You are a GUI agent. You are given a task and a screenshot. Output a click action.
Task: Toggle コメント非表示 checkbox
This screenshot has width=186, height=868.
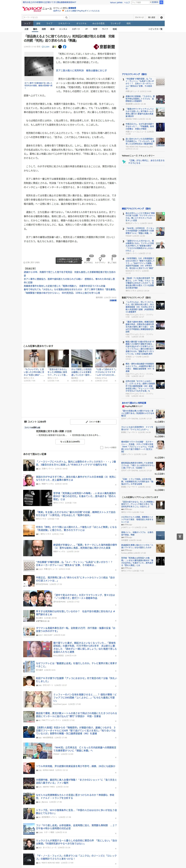coord(102,447)
